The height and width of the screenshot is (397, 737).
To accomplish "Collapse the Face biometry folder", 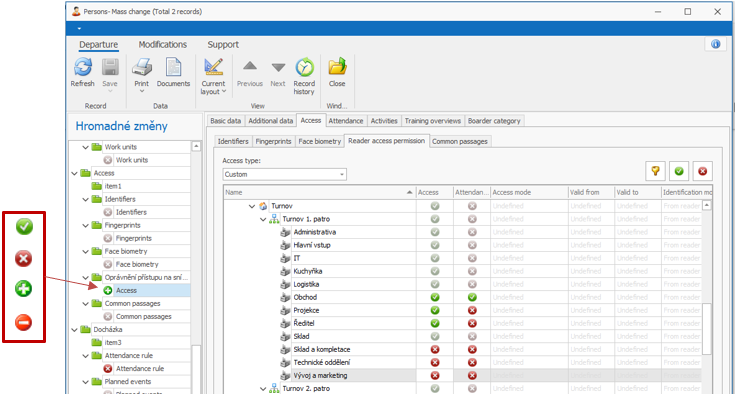I will coord(86,251).
